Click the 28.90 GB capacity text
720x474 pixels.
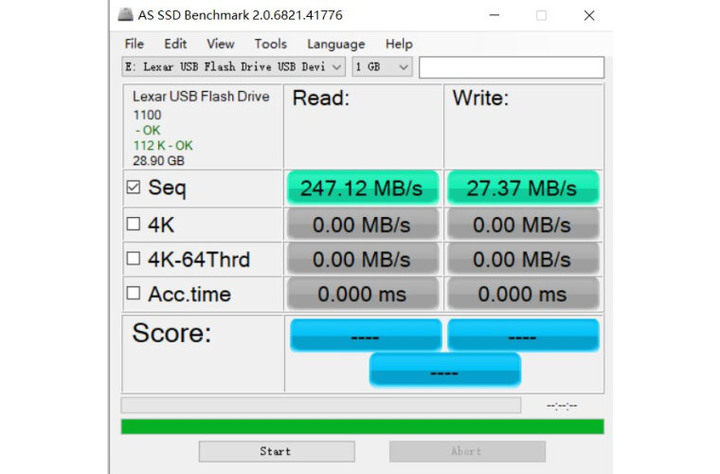pos(158,161)
